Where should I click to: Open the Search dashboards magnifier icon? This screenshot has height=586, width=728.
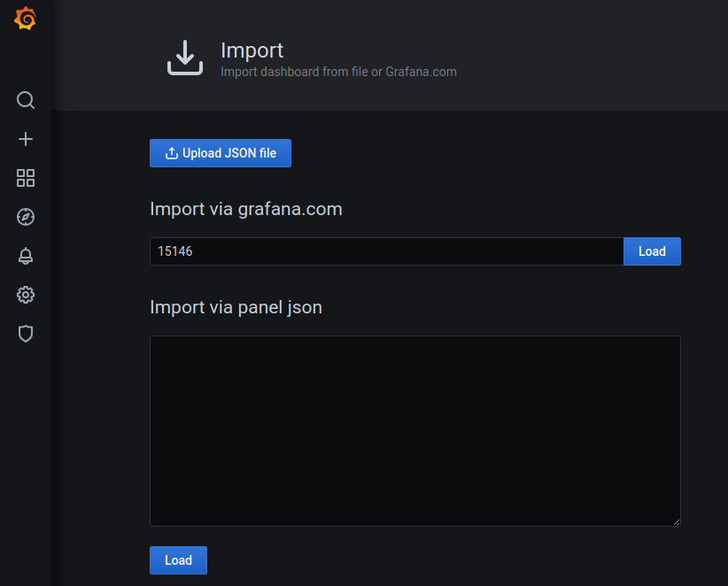pyautogui.click(x=26, y=100)
